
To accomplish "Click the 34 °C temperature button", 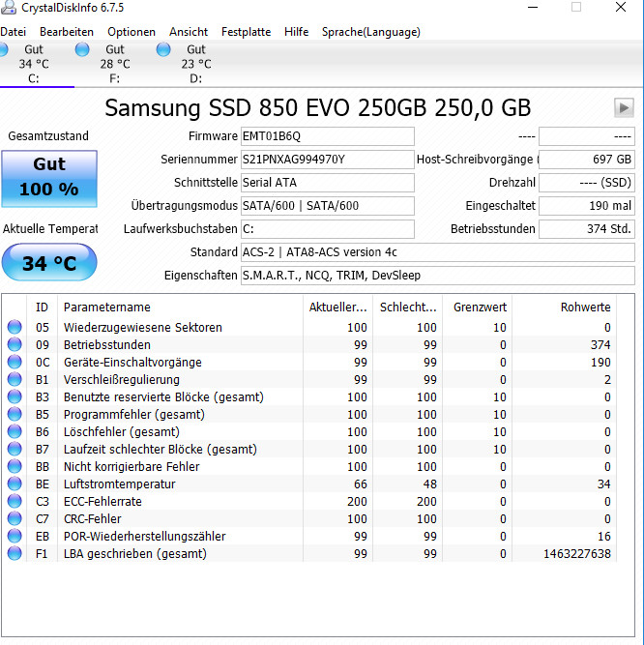I will coord(49,262).
